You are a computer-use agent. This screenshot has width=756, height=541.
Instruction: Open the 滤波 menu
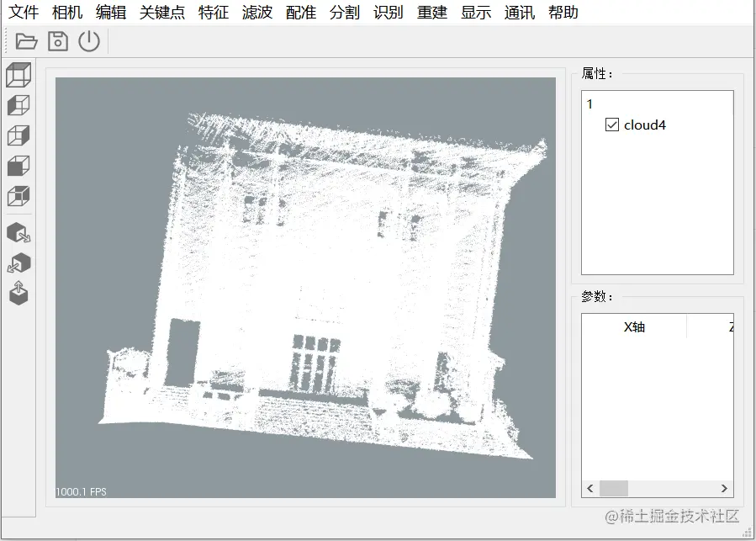tap(257, 12)
